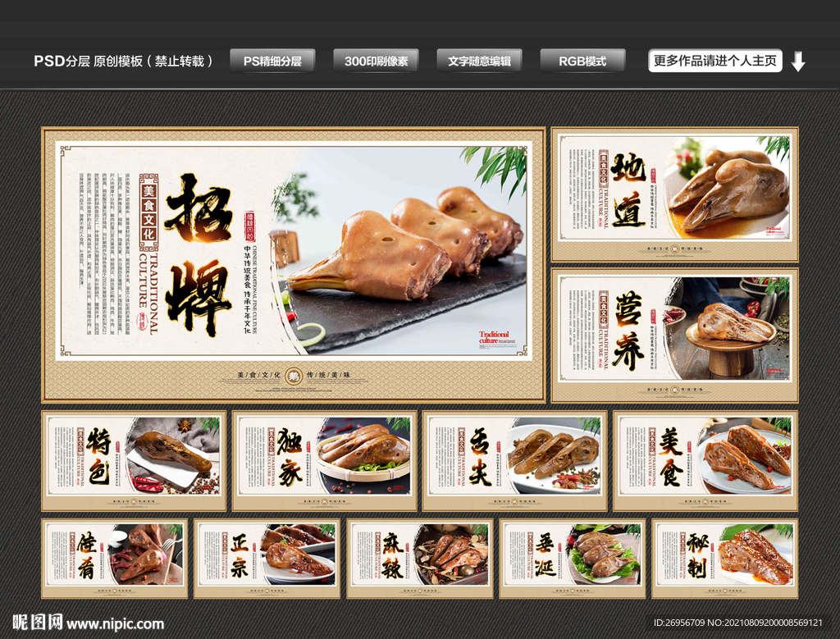The width and height of the screenshot is (840, 639).
Task: Select the 特色 poster thumbnail
Action: [134, 461]
